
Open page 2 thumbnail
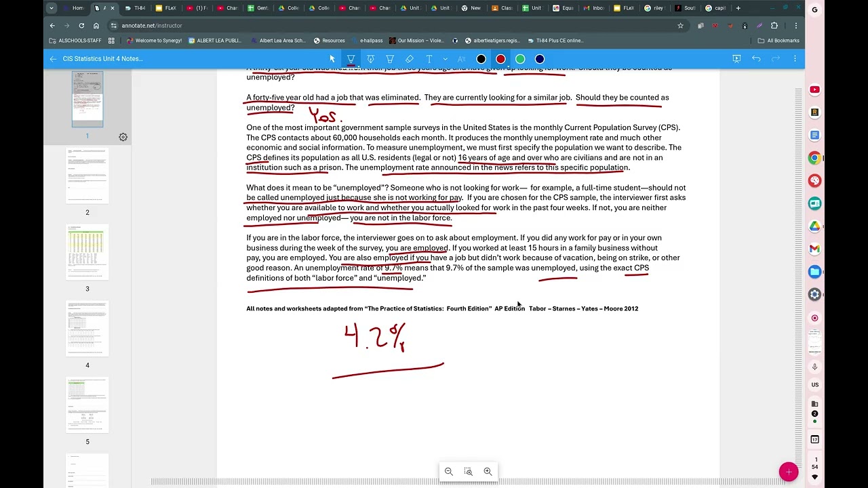click(87, 176)
